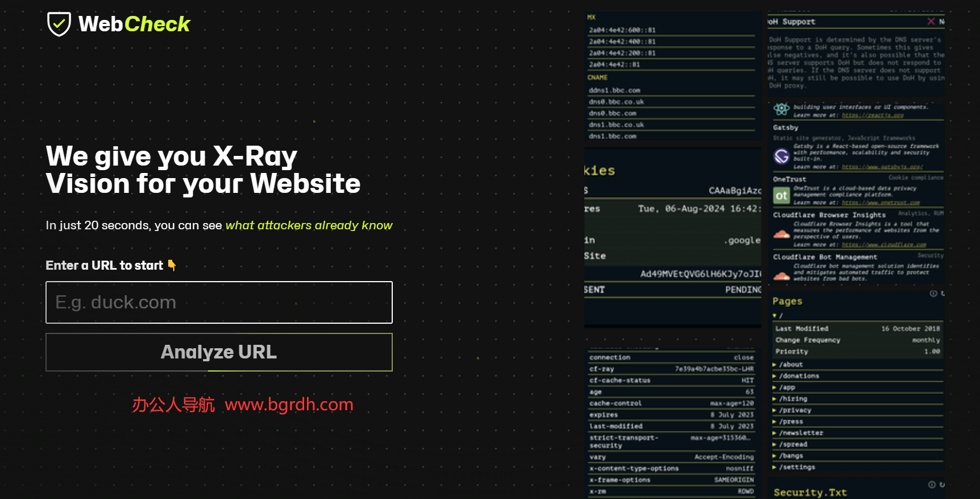Open the reactjs.org learn more link
This screenshot has width=980, height=499.
point(873,116)
